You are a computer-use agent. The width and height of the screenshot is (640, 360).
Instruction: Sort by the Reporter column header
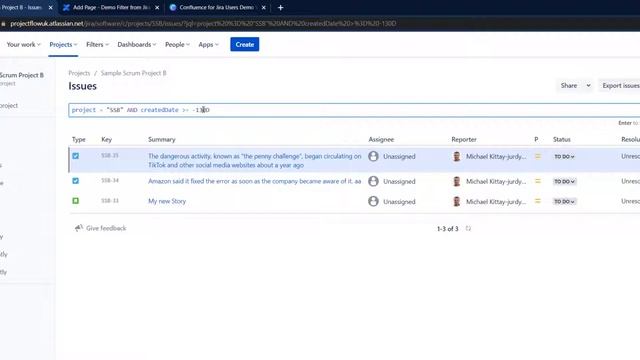pos(464,140)
